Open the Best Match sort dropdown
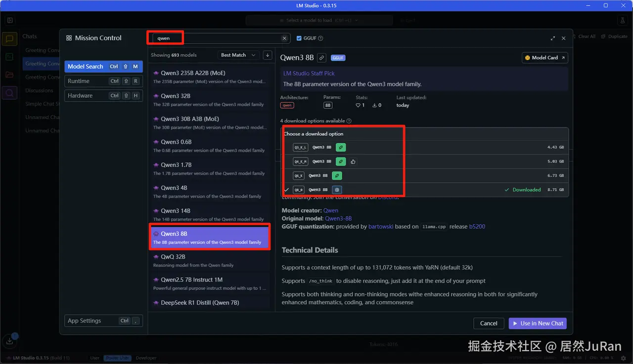 (239, 55)
